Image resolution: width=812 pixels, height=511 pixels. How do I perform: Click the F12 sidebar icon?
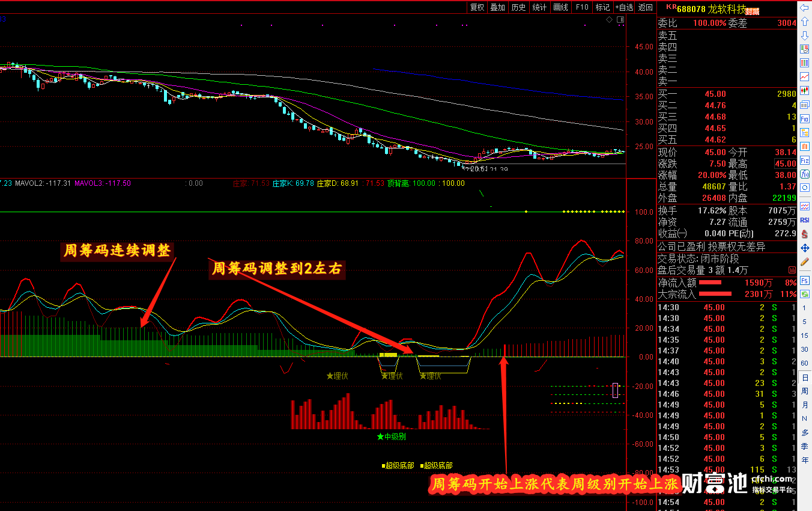[x=804, y=160]
